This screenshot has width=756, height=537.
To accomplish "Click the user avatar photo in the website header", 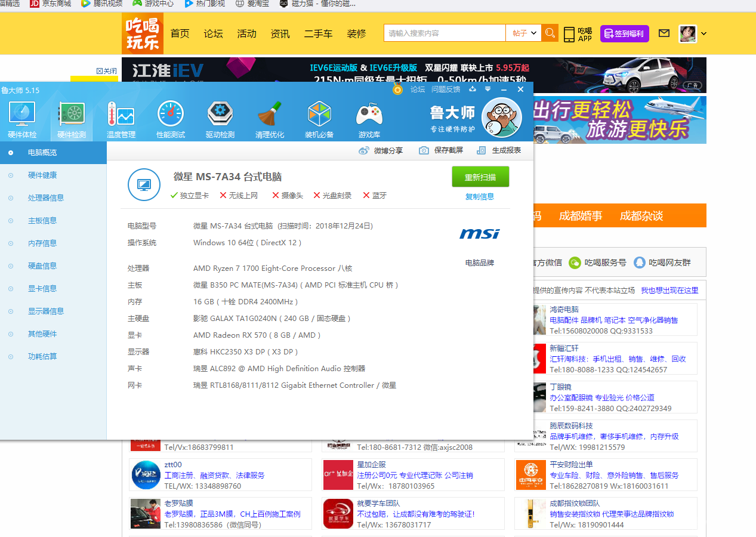I will pyautogui.click(x=688, y=34).
